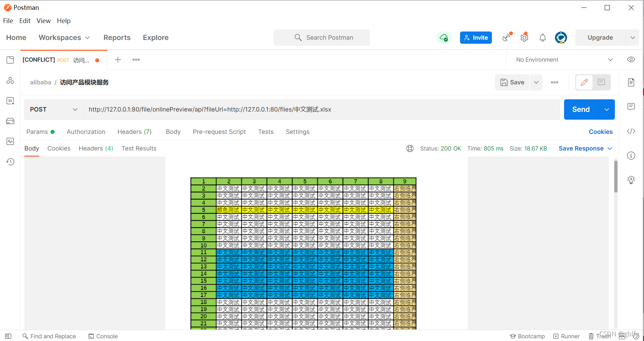Click the request URL input field
Image resolution: width=644 pixels, height=341 pixels.
click(321, 109)
